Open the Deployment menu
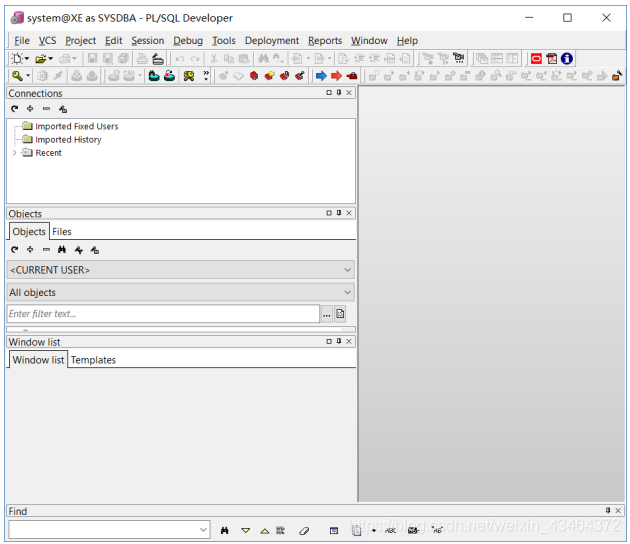This screenshot has width=630, height=544. point(272,41)
